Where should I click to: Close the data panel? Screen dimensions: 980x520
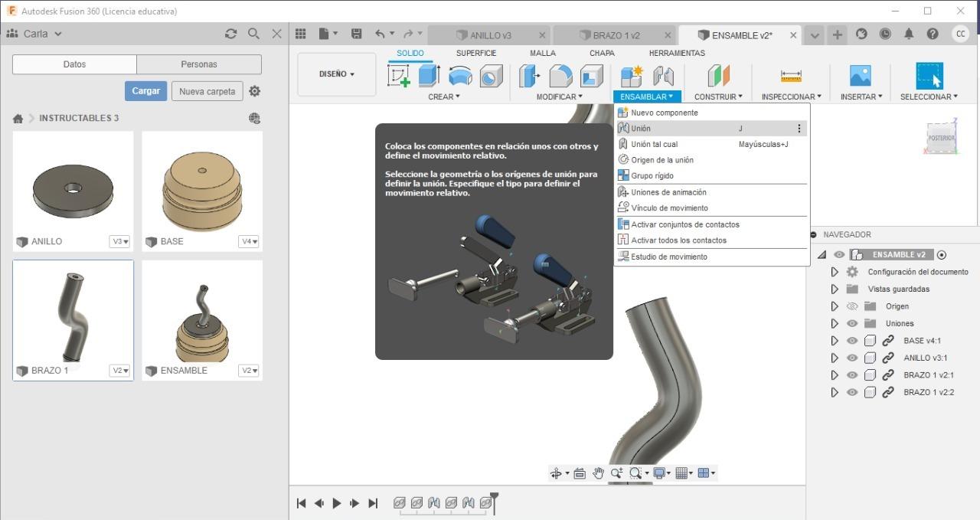point(277,34)
